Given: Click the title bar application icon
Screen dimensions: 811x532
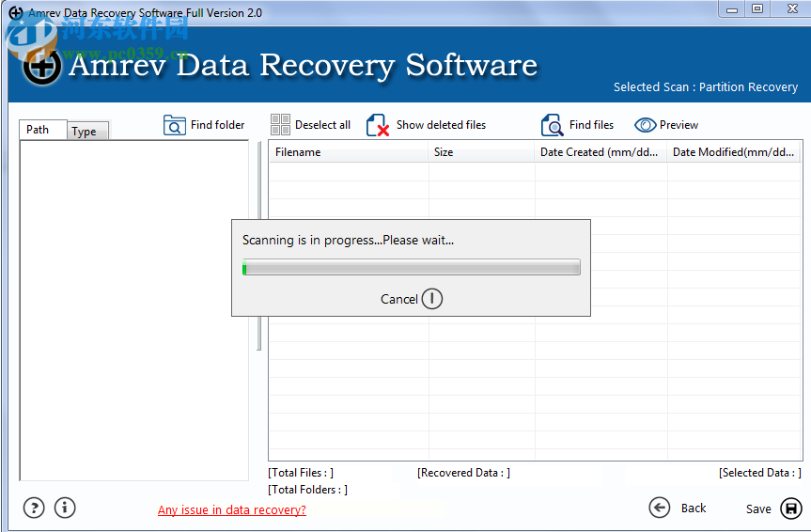Looking at the screenshot, I should coord(16,12).
